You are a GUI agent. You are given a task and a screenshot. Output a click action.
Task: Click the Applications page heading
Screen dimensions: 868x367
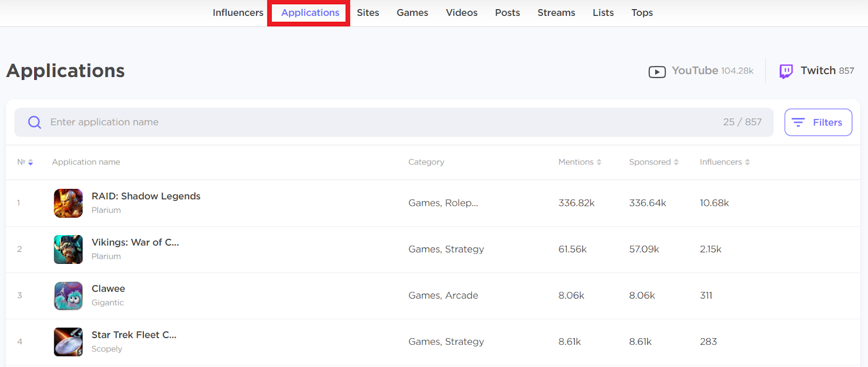pos(66,71)
